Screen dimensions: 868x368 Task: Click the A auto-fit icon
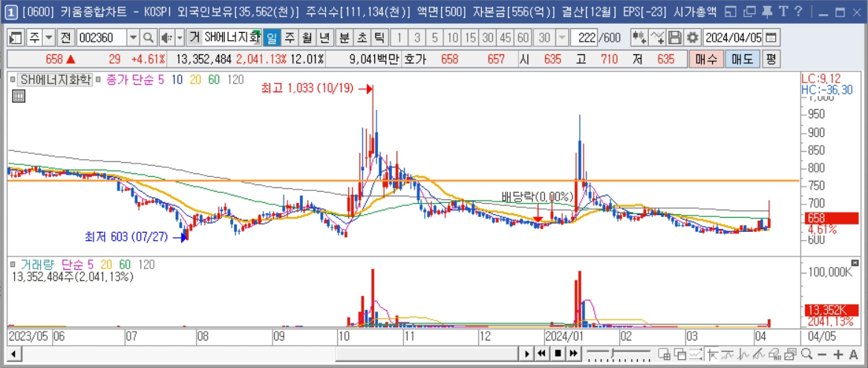click(x=854, y=355)
